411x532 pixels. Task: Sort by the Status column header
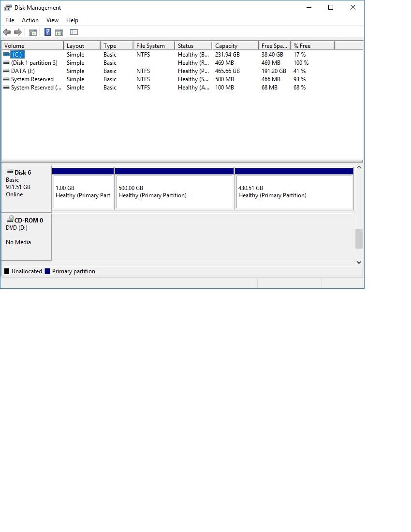[193, 46]
